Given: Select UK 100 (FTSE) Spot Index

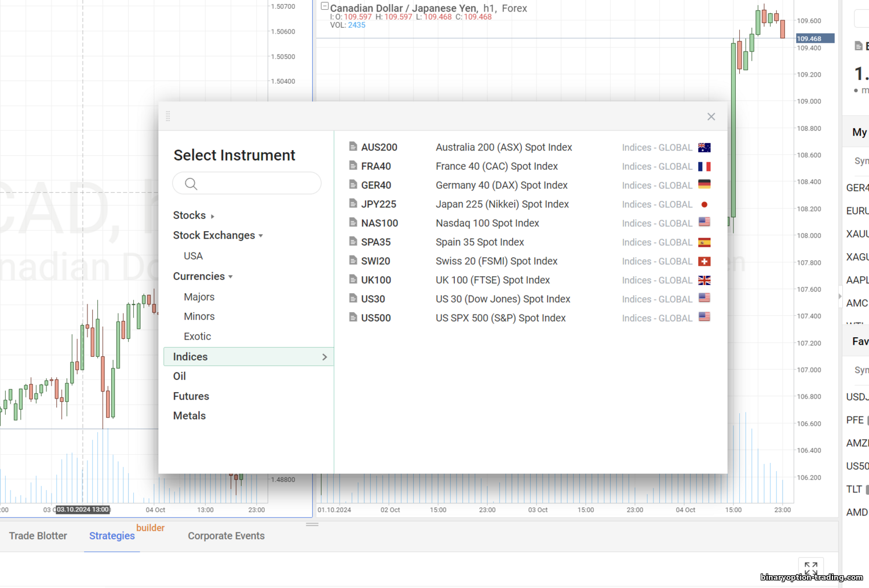Looking at the screenshot, I should [492, 280].
